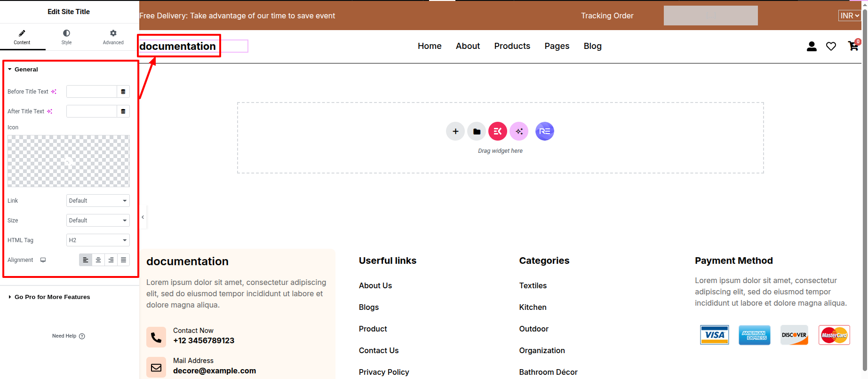Open the shopping cart icon
This screenshot has height=379, width=868.
852,46
